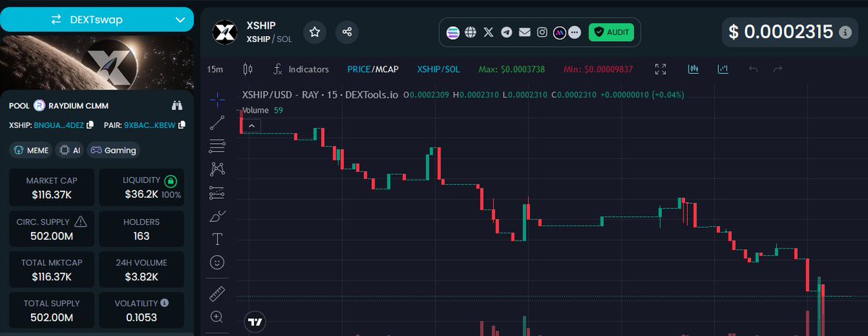Click the undo arrow in chart toolbar
This screenshot has height=336, width=868.
[753, 69]
